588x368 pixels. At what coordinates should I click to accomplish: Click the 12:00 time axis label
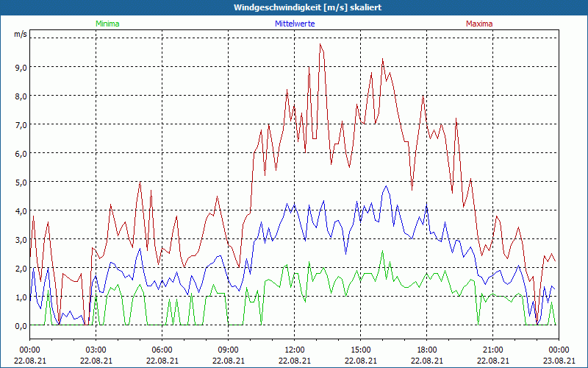click(295, 350)
